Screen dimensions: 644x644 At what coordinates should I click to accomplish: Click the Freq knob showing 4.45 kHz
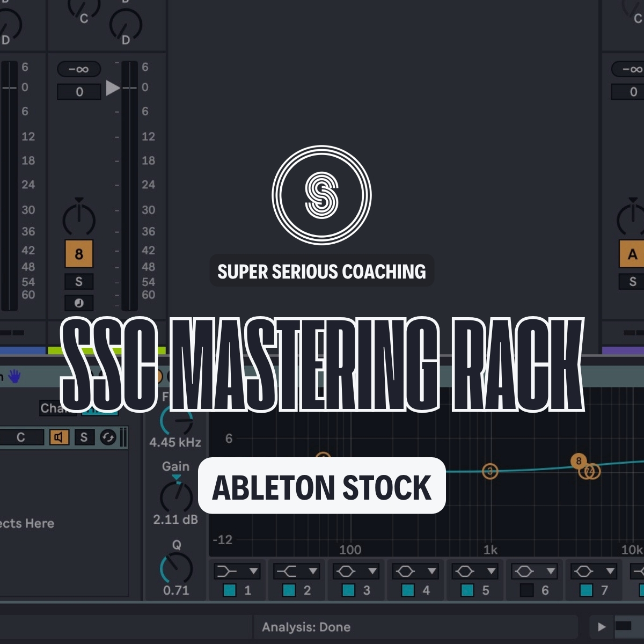[177, 420]
